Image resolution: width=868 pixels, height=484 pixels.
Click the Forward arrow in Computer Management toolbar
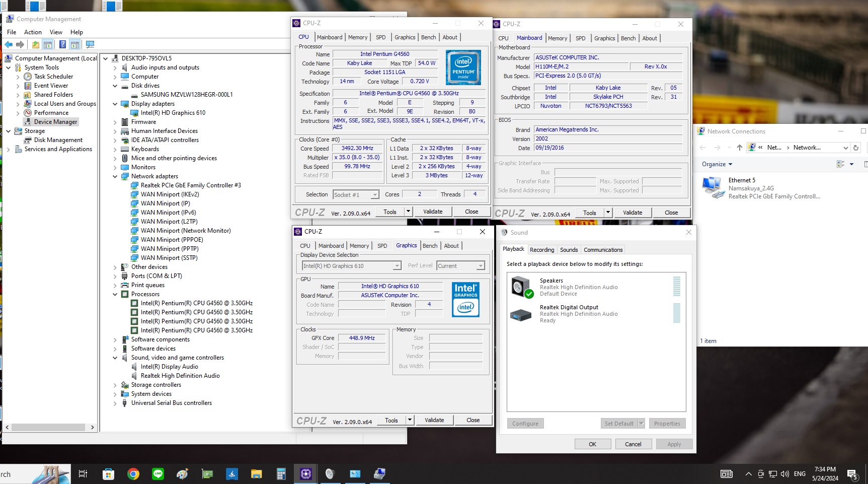(x=20, y=44)
